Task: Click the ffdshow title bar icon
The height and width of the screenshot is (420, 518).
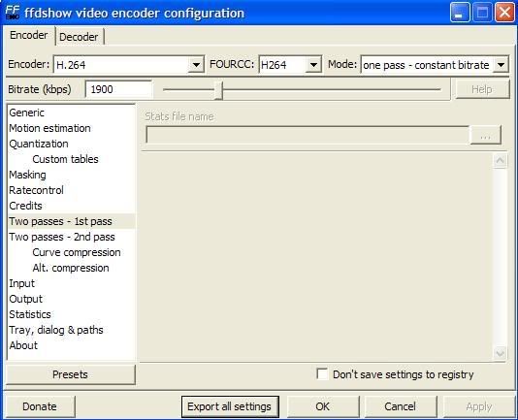Action: pos(13,13)
